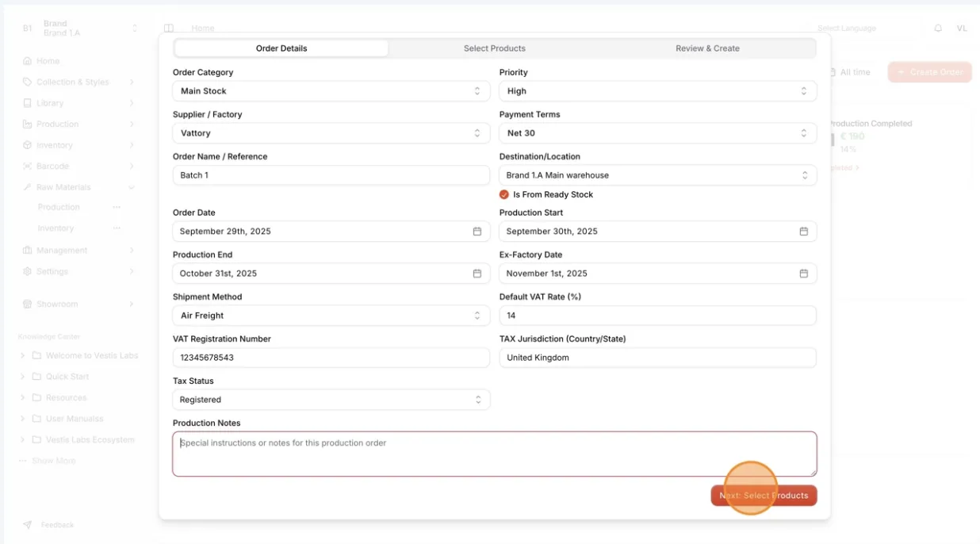This screenshot has height=544, width=980.
Task: Switch to the Review & Create tab
Action: pyautogui.click(x=707, y=48)
